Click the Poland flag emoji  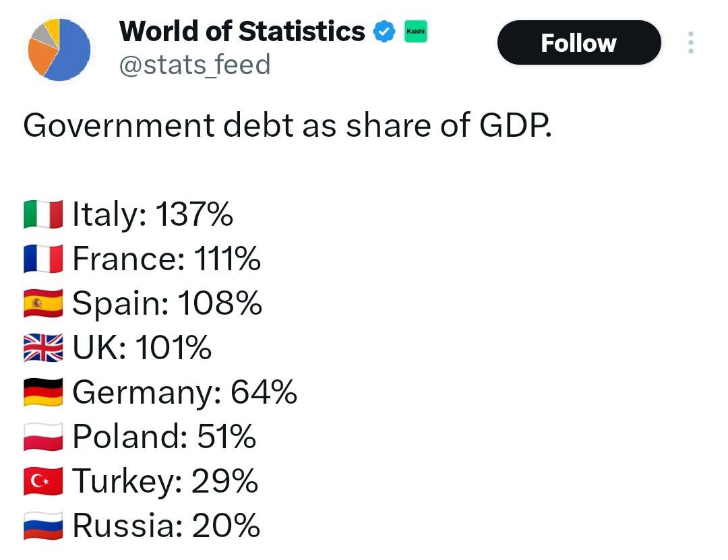(x=43, y=437)
